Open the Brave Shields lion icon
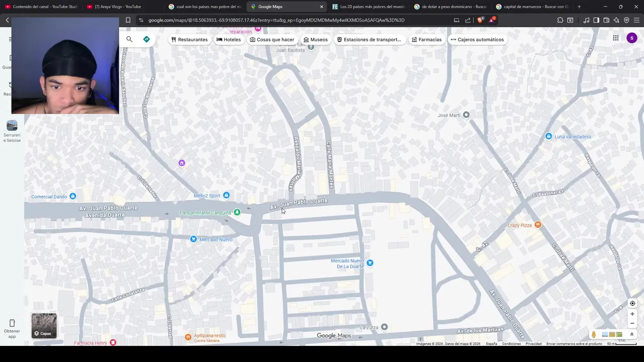 tap(480, 20)
